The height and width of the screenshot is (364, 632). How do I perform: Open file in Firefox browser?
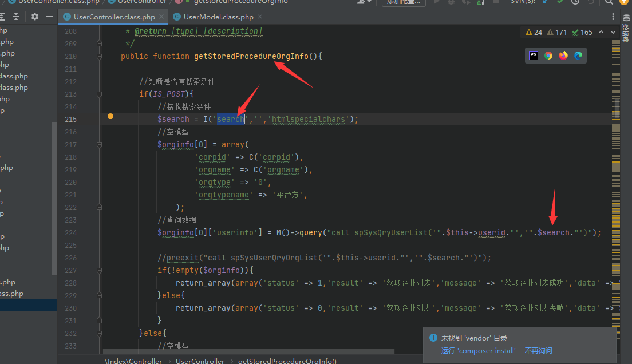(563, 55)
